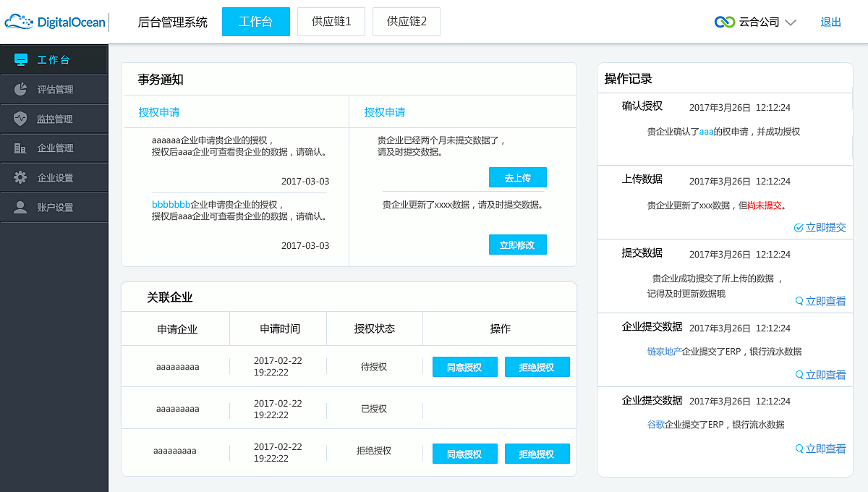This screenshot has width=868, height=492.
Task: Click magnifier icon in 链家地产 record
Action: pyautogui.click(x=799, y=375)
